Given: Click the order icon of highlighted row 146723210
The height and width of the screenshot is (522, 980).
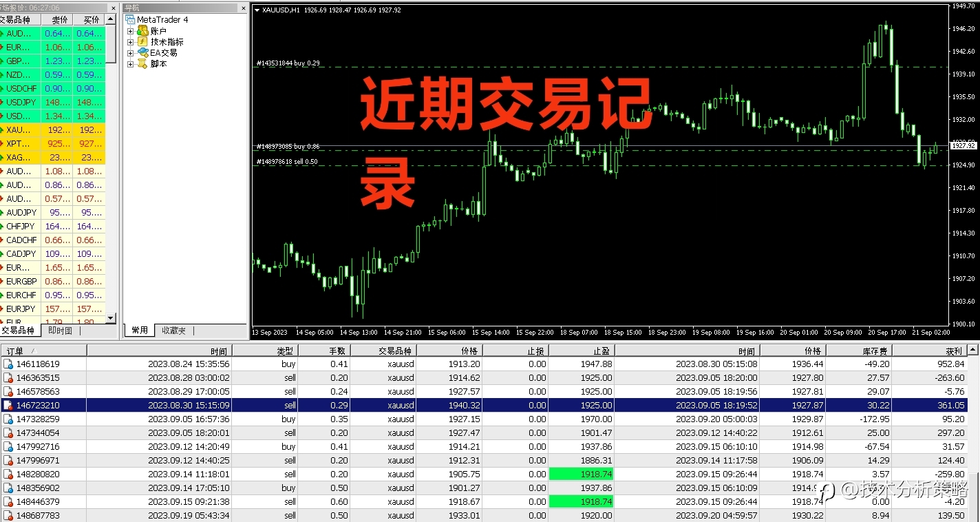Looking at the screenshot, I should (8, 405).
